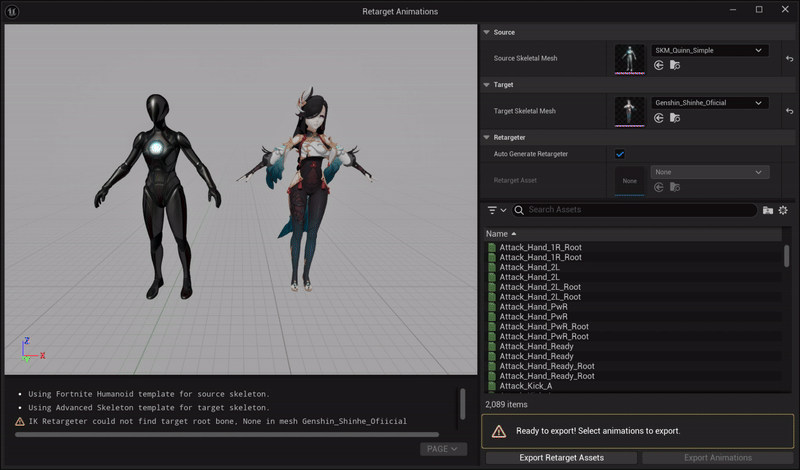Viewport: 800px width, 470px height.
Task: Open the asset filter options icon
Action: click(x=496, y=210)
